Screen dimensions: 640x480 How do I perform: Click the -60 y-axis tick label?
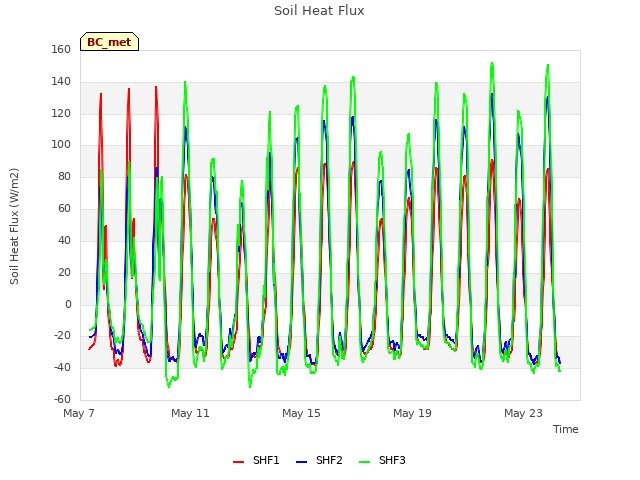62,399
